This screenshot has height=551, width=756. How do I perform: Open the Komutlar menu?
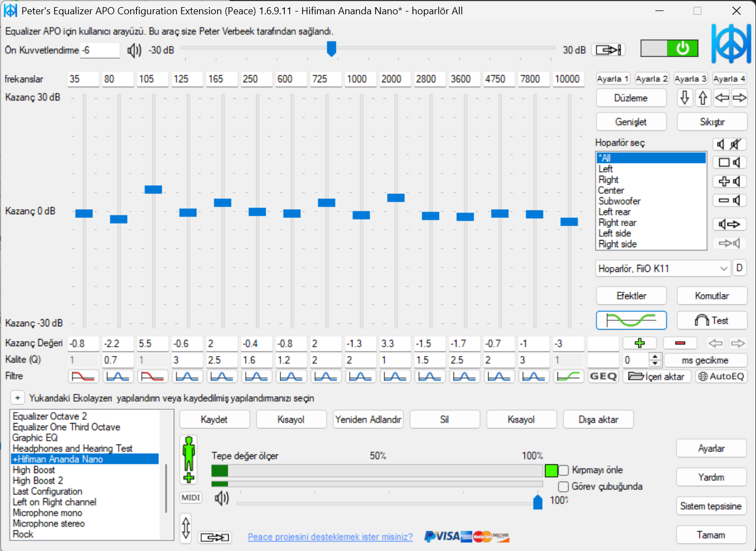(712, 296)
